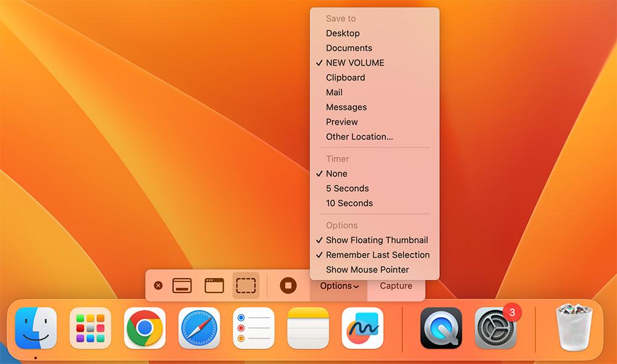The height and width of the screenshot is (364, 617).
Task: Open QuickTime Player from the Dock
Action: coord(441,328)
